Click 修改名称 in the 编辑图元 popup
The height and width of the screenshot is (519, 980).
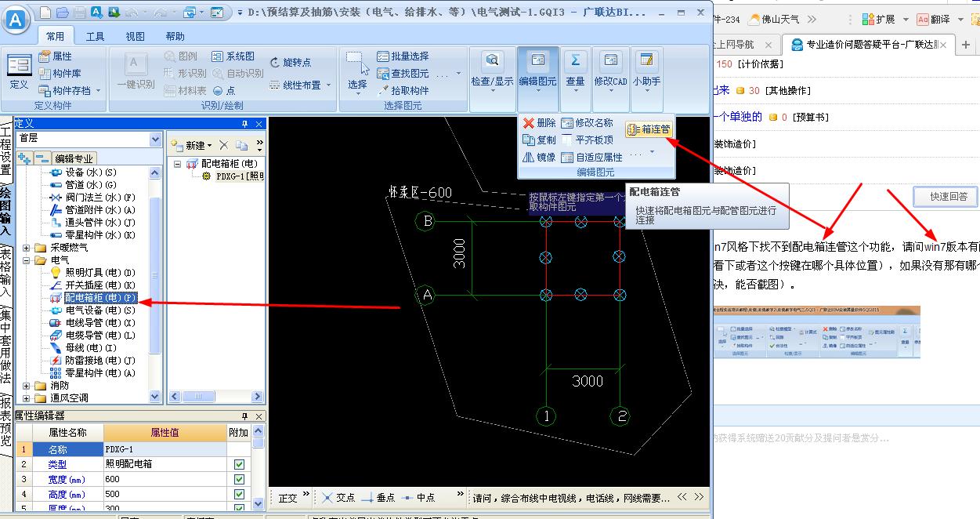tap(587, 123)
